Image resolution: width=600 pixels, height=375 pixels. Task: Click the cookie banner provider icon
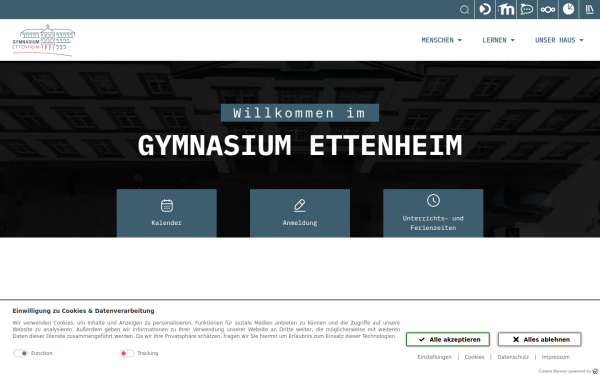pyautogui.click(x=595, y=371)
